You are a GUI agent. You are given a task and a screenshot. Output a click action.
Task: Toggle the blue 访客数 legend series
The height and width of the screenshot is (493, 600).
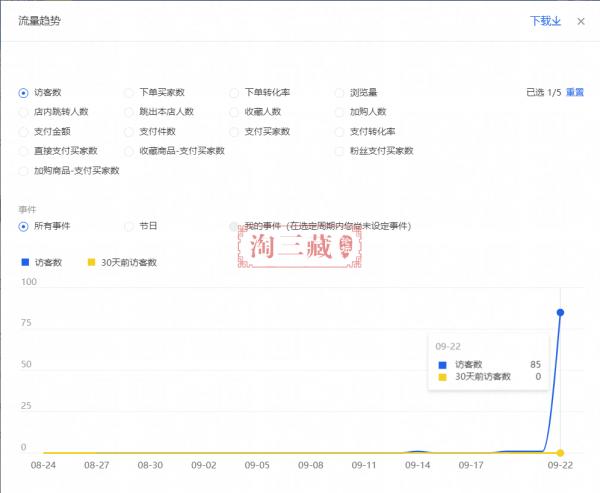tap(41, 262)
